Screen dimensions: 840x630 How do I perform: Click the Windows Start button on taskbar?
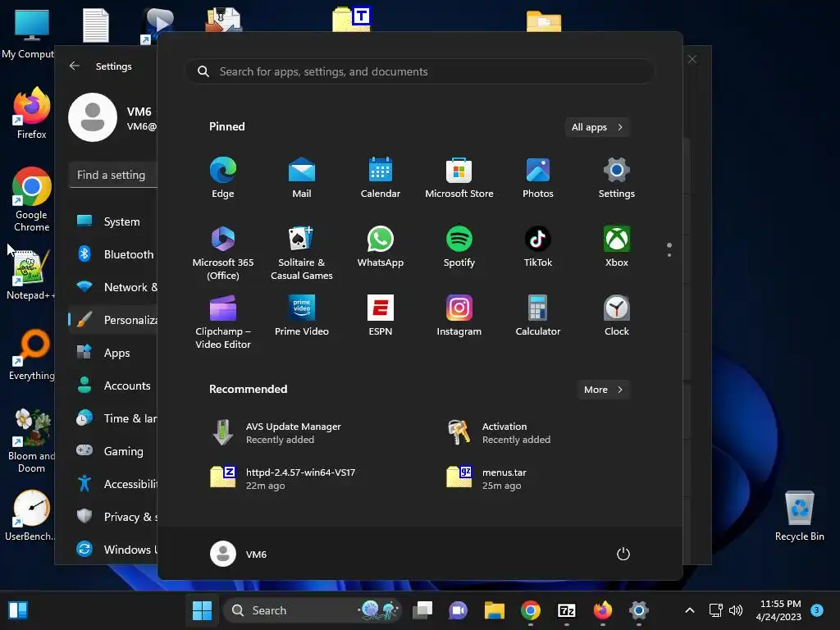click(202, 610)
